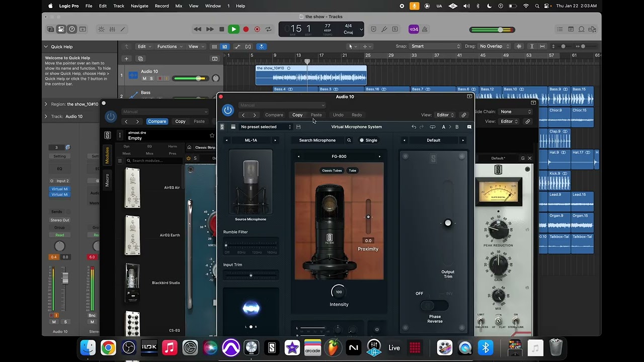
Task: Toggle the Quick Help question-mark button
Action: pos(71,29)
